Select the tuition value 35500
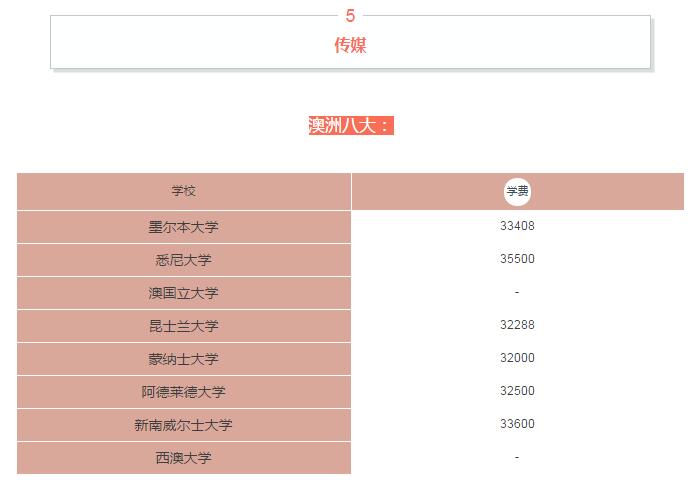700x485 pixels. point(517,259)
